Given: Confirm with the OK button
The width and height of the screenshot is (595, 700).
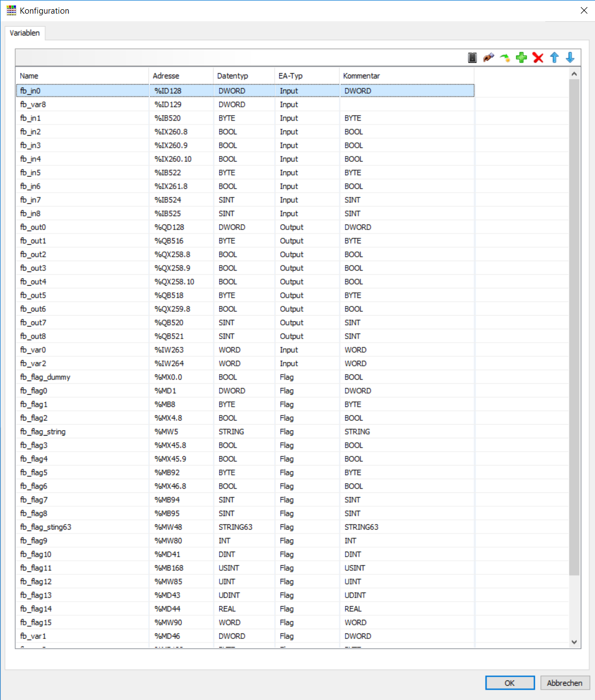Looking at the screenshot, I should [510, 683].
